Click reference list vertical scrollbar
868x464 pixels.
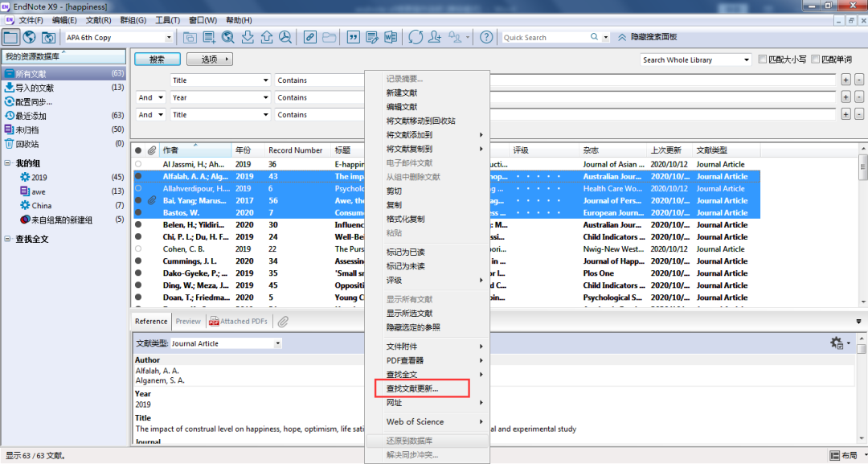point(862,224)
